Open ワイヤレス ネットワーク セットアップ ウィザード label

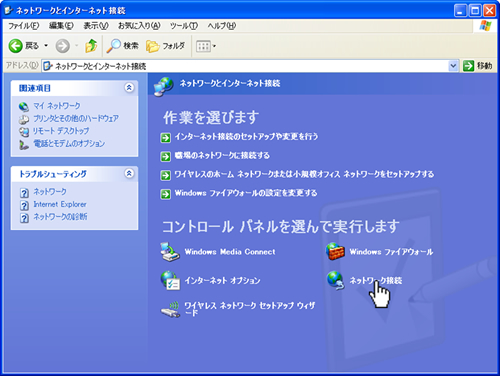[x=250, y=309]
